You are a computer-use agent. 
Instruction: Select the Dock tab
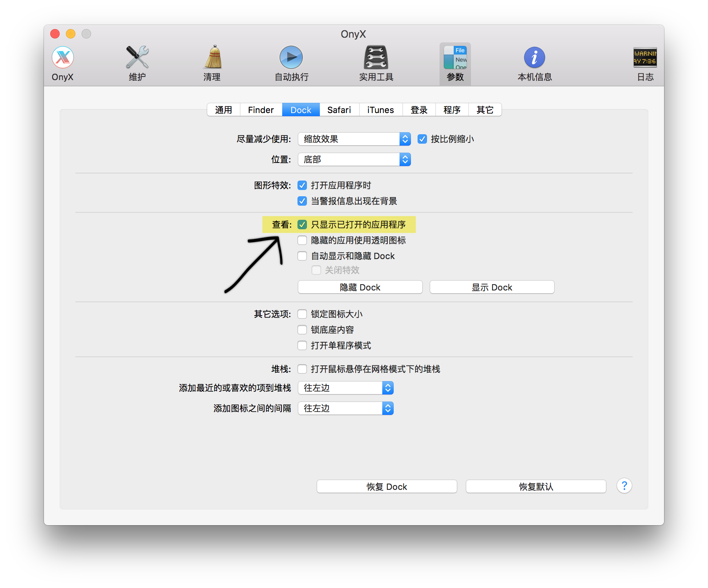point(301,110)
